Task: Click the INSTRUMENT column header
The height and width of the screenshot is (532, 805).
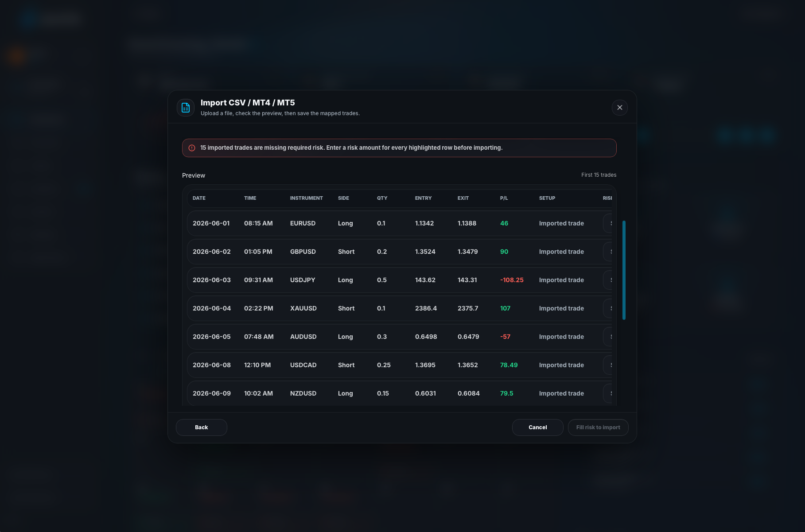Action: tap(307, 198)
